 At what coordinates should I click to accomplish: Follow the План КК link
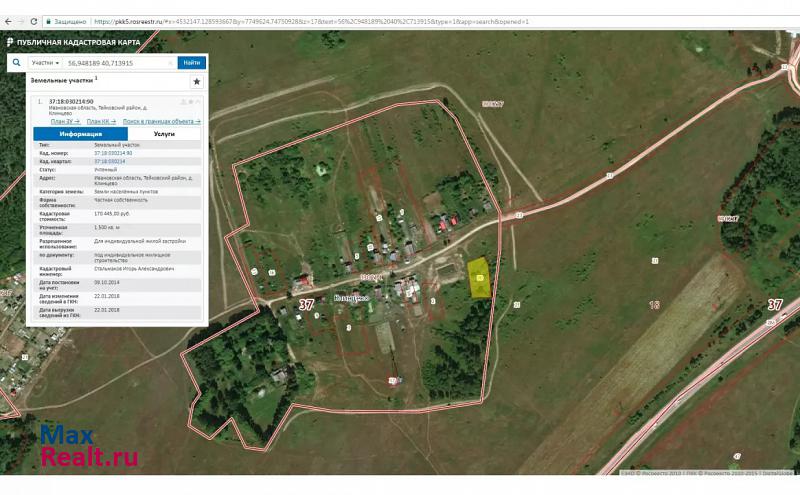(x=101, y=121)
